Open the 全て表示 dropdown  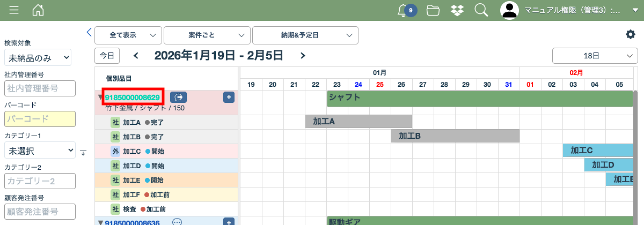(x=128, y=35)
